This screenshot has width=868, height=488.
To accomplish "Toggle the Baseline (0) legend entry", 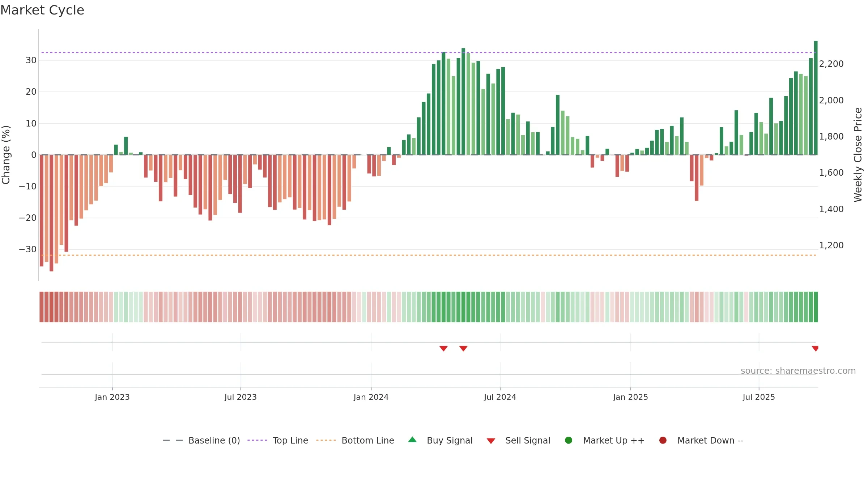I will point(201,440).
